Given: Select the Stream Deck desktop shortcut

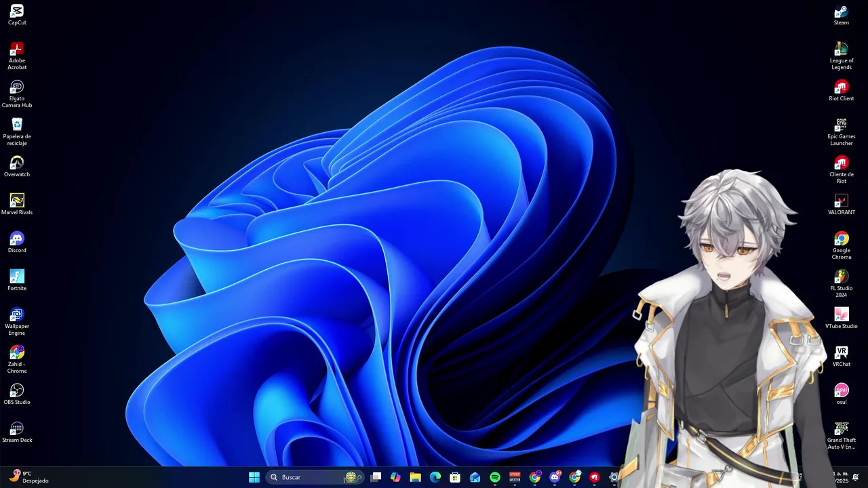Looking at the screenshot, I should (x=17, y=432).
